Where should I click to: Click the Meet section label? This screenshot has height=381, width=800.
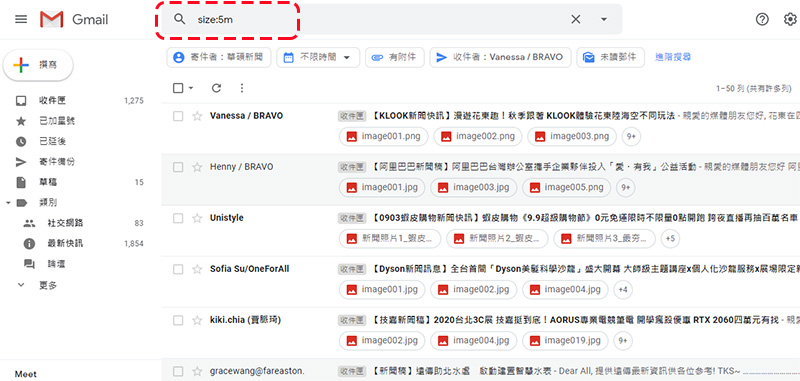click(x=26, y=374)
